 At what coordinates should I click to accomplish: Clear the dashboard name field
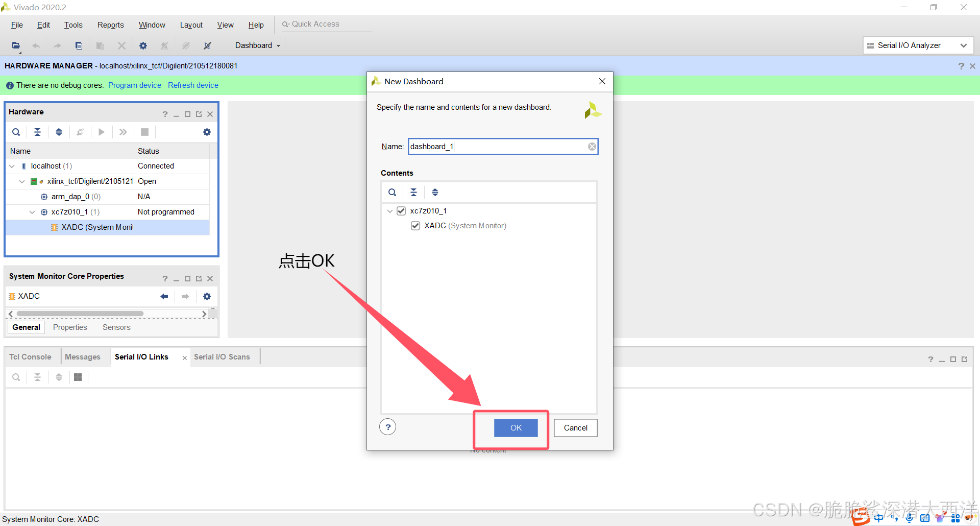point(592,147)
